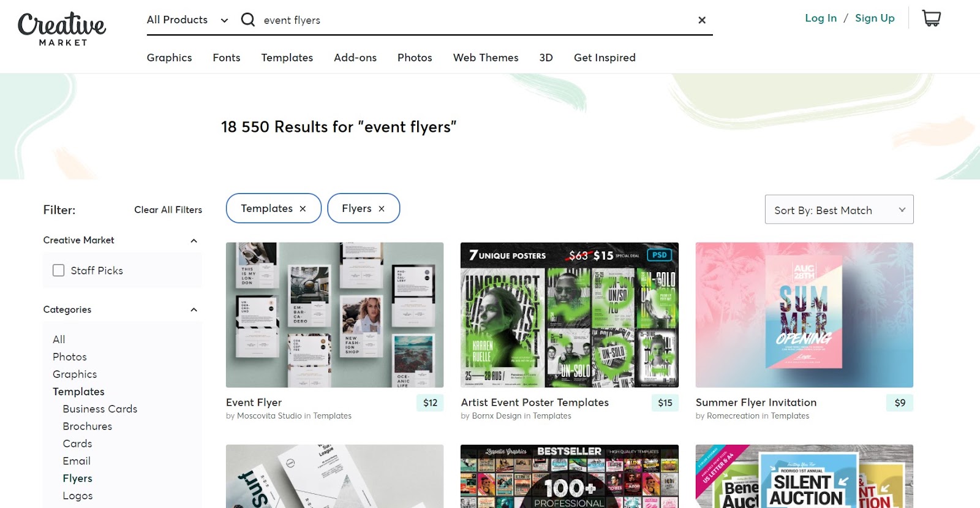Click the Log In link
Image resolution: width=980 pixels, height=508 pixels.
tap(821, 18)
